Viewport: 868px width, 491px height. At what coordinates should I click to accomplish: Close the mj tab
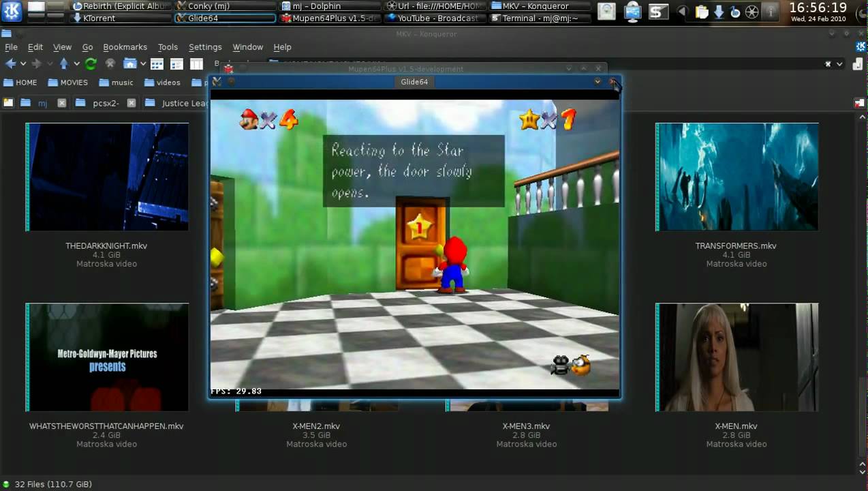[x=61, y=104]
